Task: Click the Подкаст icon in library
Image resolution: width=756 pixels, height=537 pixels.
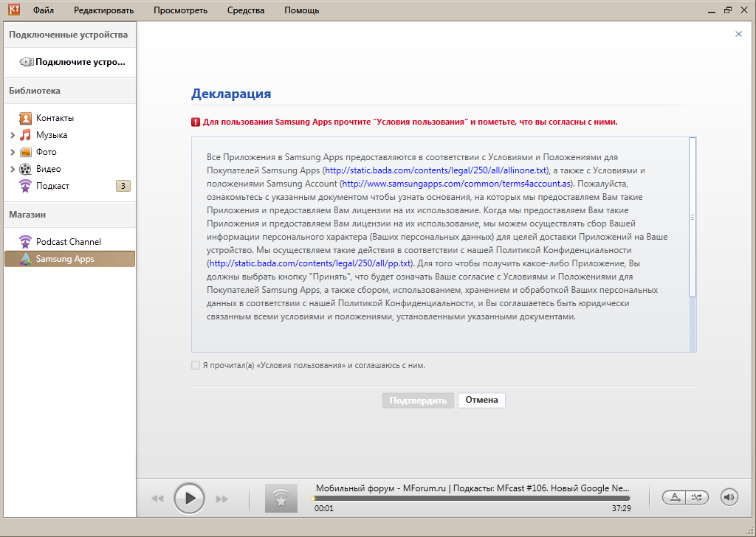Action: 25,186
